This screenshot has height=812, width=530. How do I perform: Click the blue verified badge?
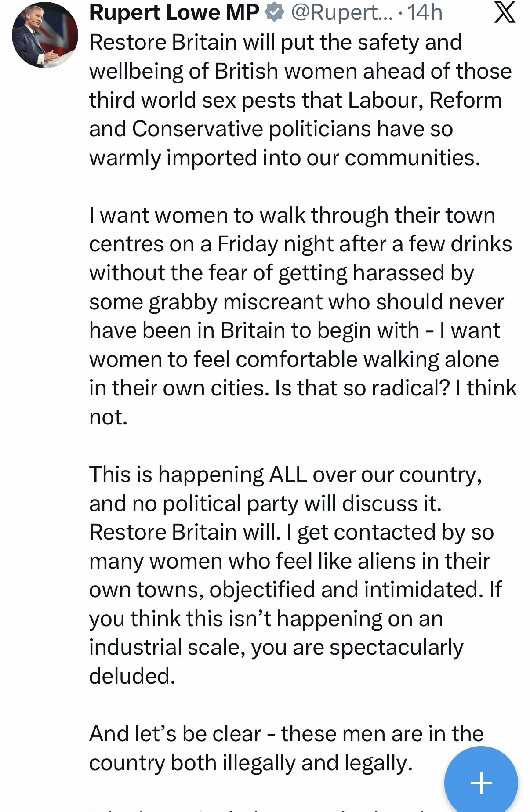pos(274,13)
